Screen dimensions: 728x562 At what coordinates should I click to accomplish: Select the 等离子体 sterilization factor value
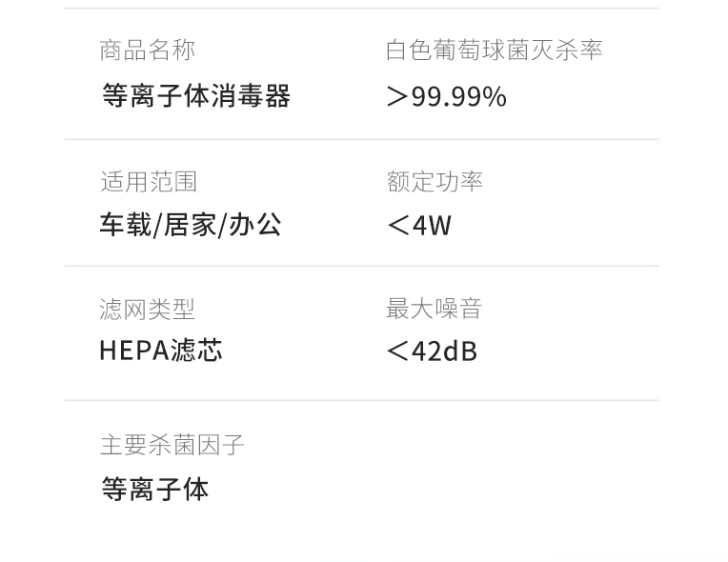coord(155,490)
